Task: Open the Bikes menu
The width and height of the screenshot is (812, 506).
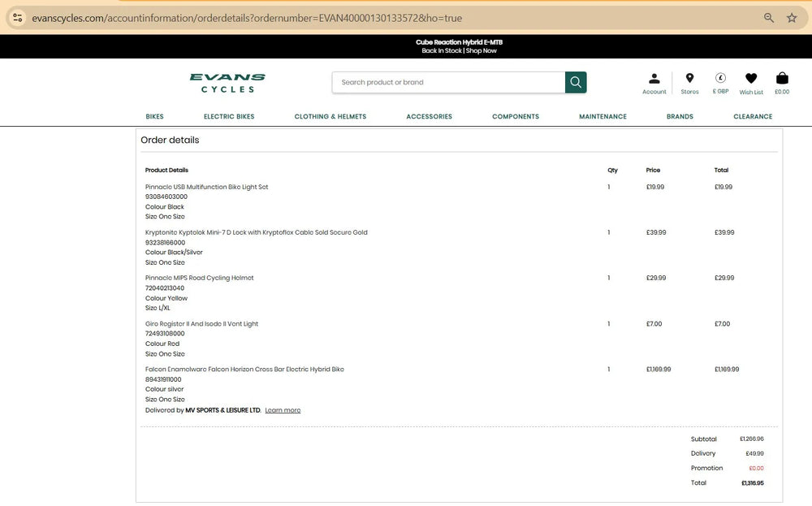Action: pos(154,116)
